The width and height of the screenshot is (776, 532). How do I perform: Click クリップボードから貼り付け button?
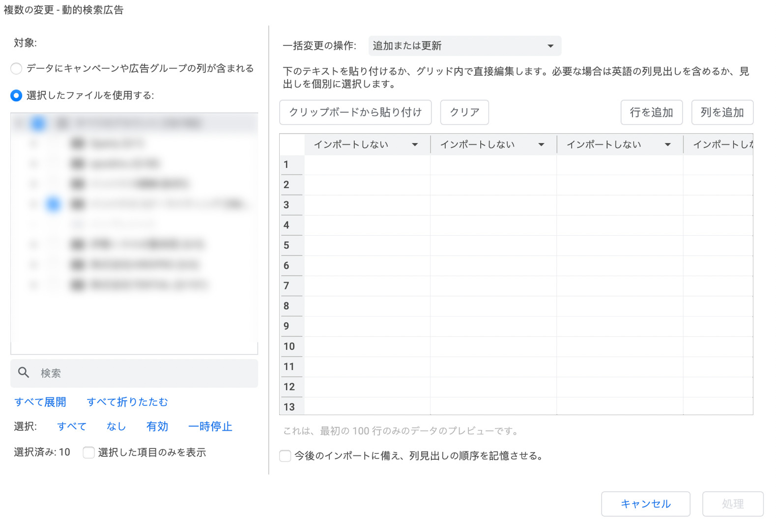[x=355, y=112]
